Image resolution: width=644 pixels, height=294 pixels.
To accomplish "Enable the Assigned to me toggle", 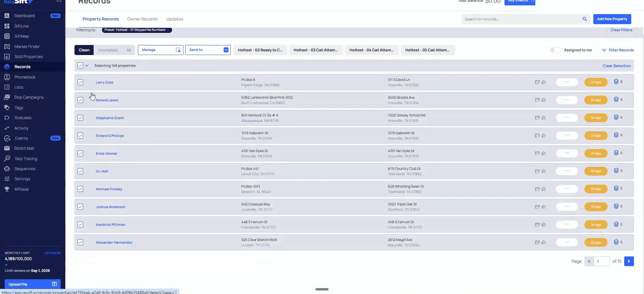I will click(x=555, y=50).
